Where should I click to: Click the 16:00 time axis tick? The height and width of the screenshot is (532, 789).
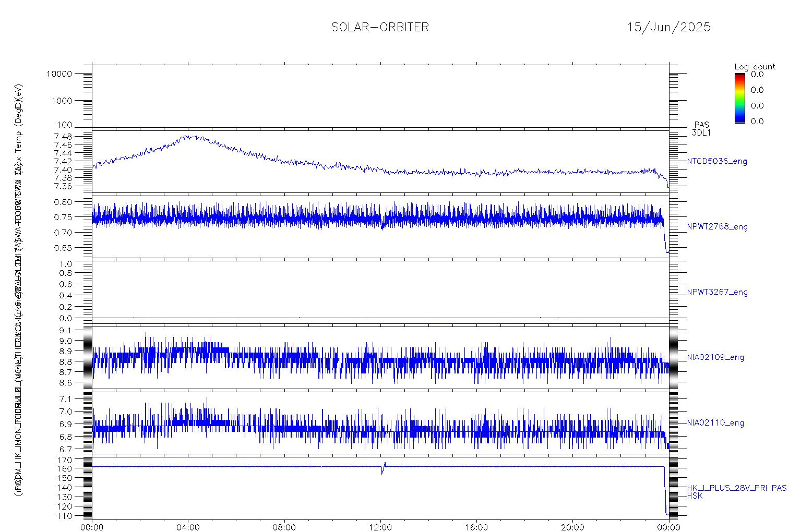pos(476,527)
